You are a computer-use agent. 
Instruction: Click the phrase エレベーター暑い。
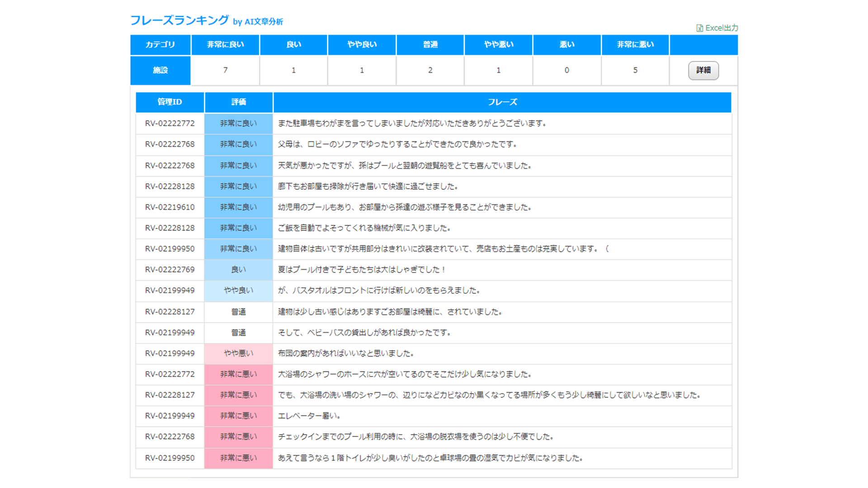tap(309, 416)
